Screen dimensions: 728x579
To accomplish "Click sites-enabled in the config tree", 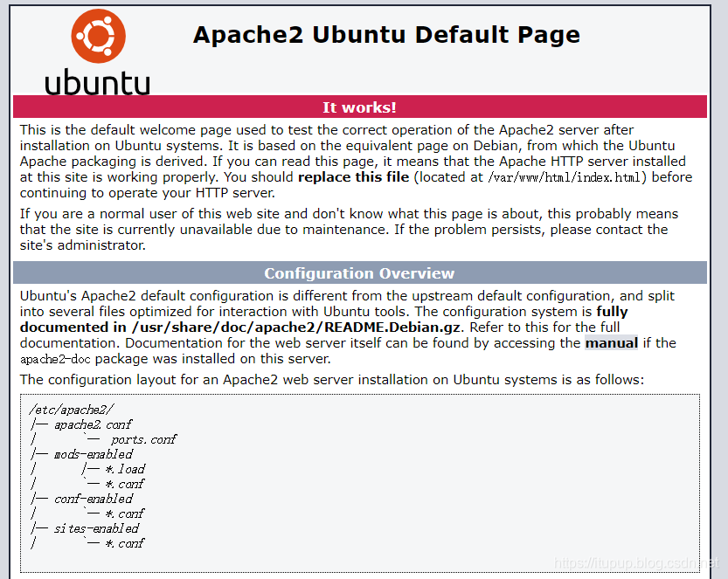I will click(x=96, y=528).
